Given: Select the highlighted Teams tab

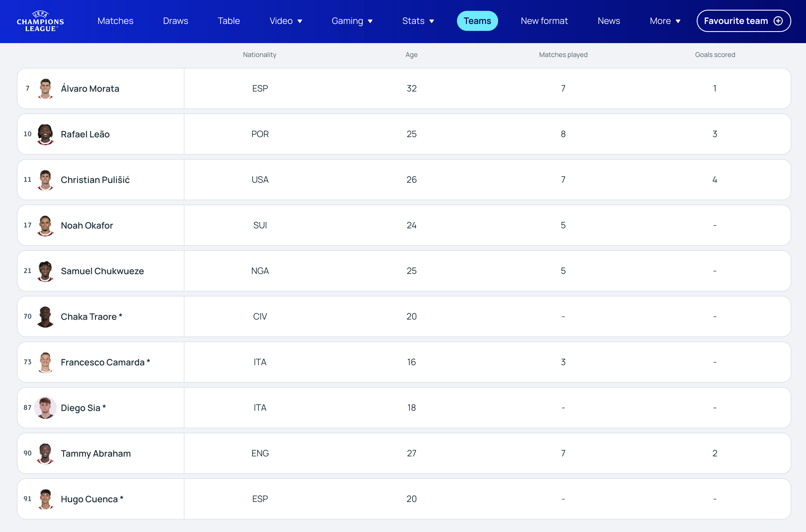Looking at the screenshot, I should [477, 21].
